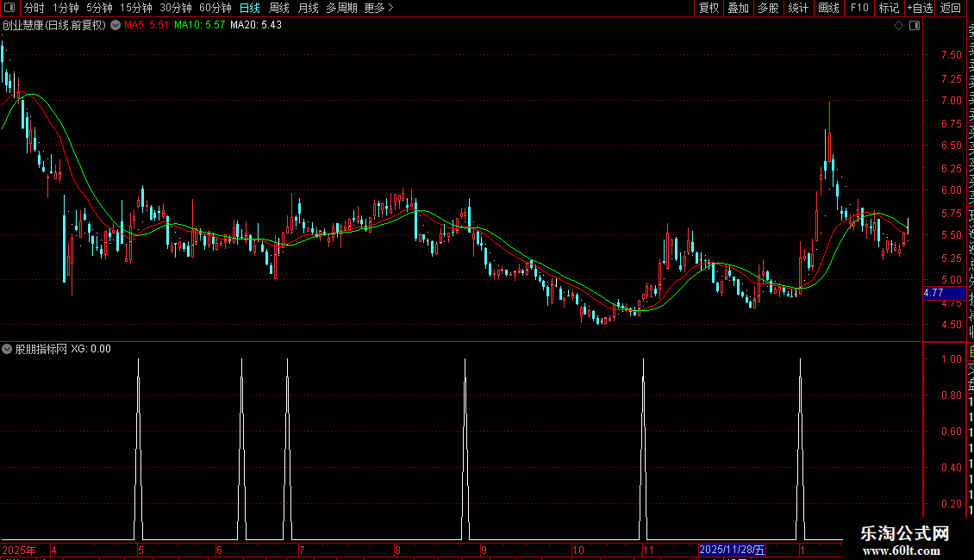Click the 叠加 overlay button
Image resolution: width=974 pixels, height=560 pixels.
pyautogui.click(x=739, y=8)
